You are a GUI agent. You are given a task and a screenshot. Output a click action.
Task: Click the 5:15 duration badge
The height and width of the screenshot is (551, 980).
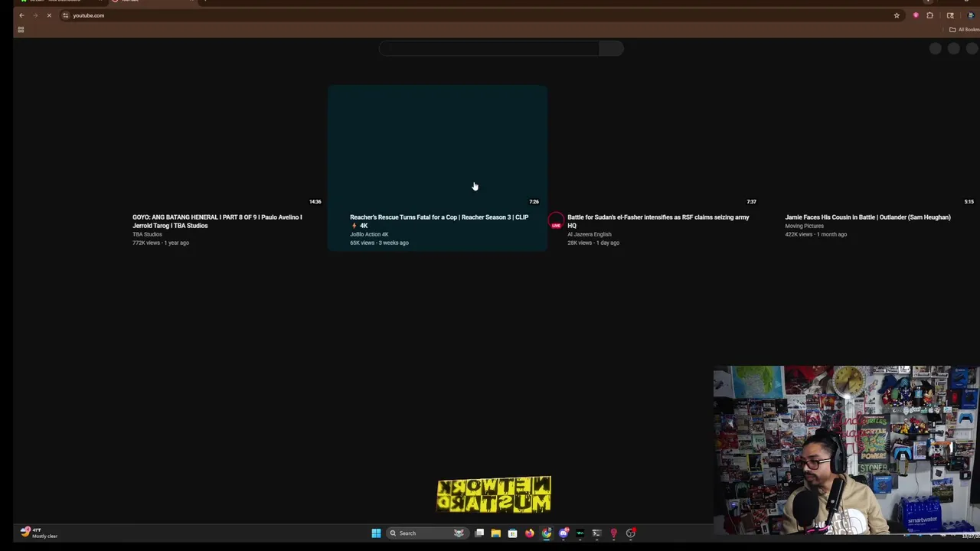(x=969, y=201)
